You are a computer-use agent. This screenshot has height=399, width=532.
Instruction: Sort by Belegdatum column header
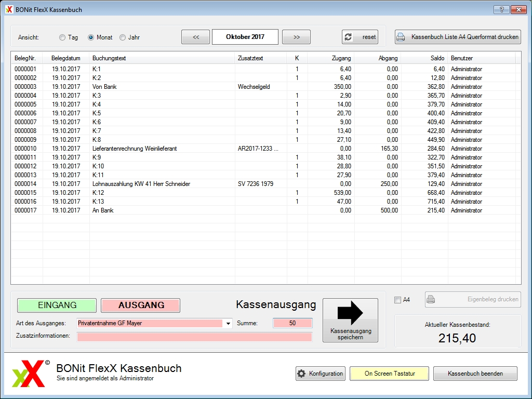tap(66, 58)
